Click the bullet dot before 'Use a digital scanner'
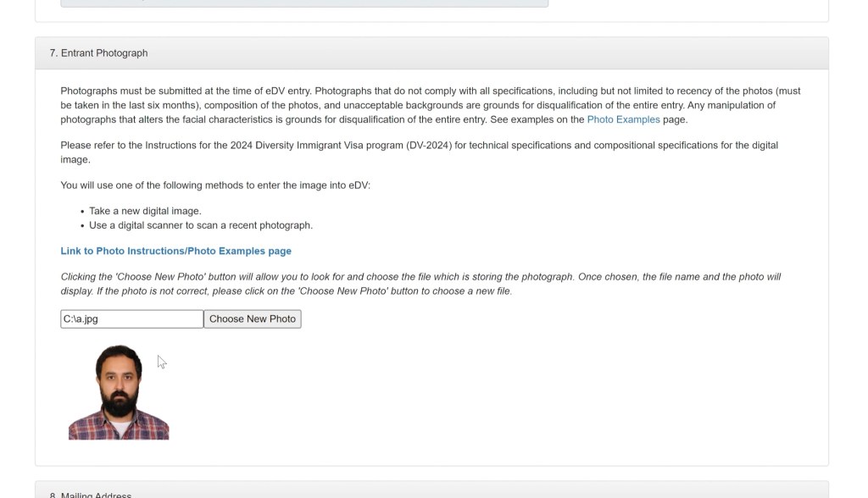This screenshot has width=868, height=498. coord(83,226)
